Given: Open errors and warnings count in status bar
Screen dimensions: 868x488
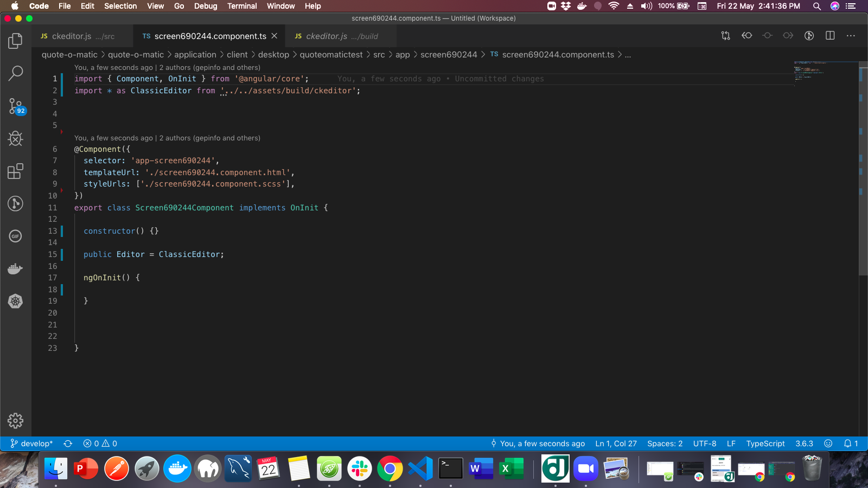Looking at the screenshot, I should tap(100, 444).
